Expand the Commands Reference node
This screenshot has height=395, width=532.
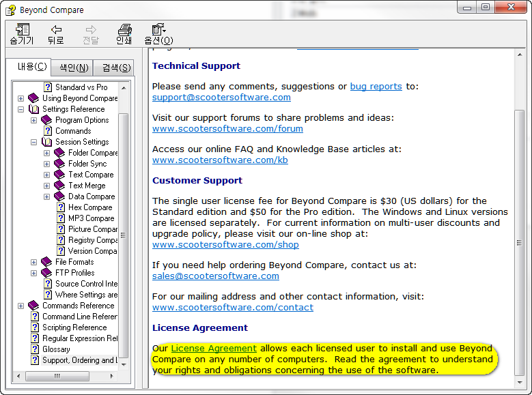pos(20,306)
